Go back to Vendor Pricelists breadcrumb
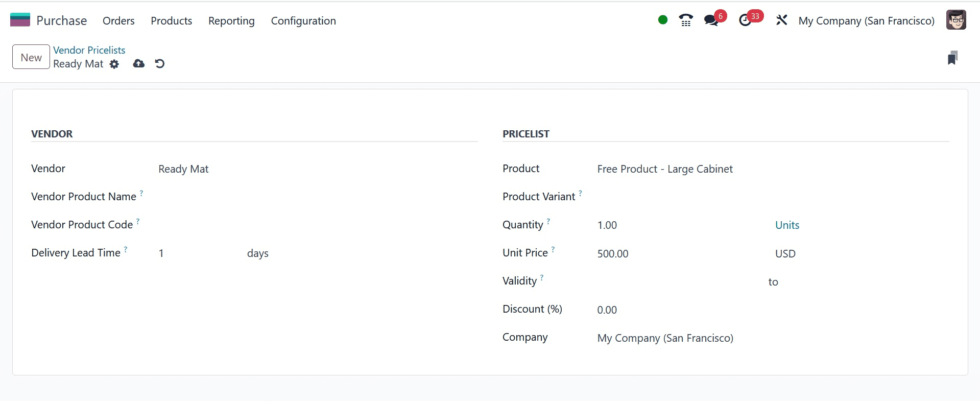This screenshot has height=401, width=980. [x=89, y=50]
